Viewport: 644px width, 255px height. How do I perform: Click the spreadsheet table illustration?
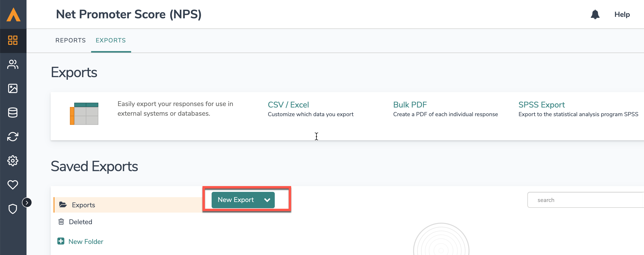84,114
